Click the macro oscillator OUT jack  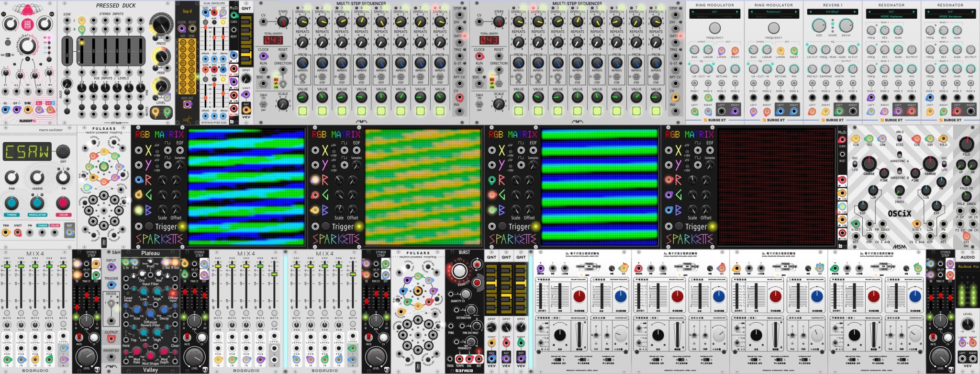click(x=70, y=233)
